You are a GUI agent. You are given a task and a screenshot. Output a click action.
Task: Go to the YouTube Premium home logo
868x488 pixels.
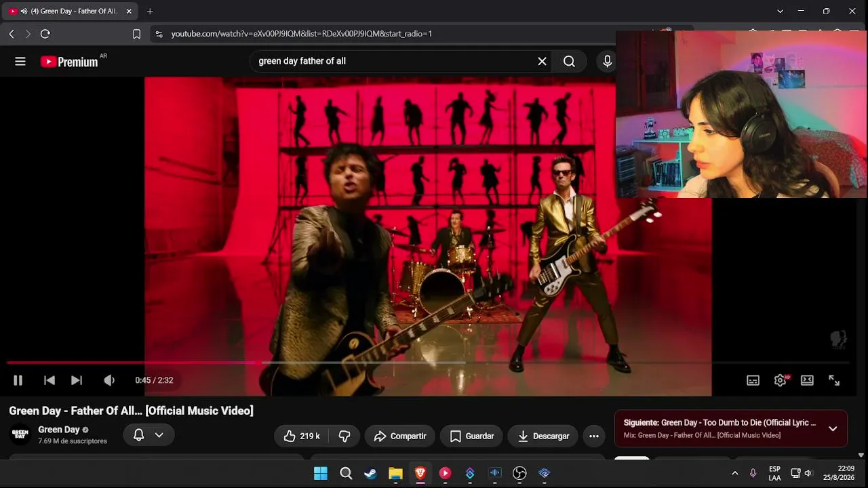(69, 62)
